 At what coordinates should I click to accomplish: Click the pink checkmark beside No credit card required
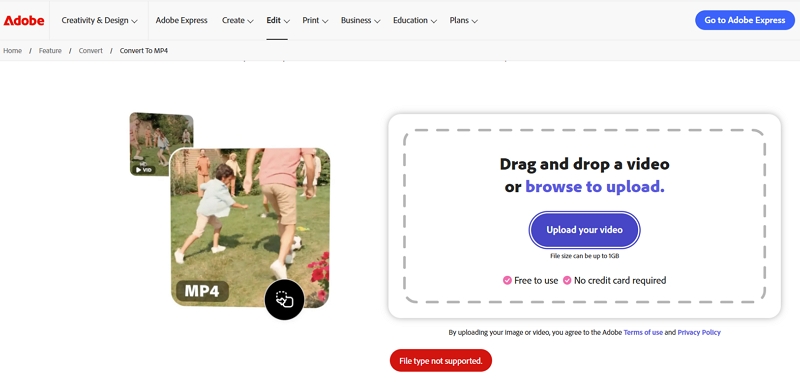(567, 280)
